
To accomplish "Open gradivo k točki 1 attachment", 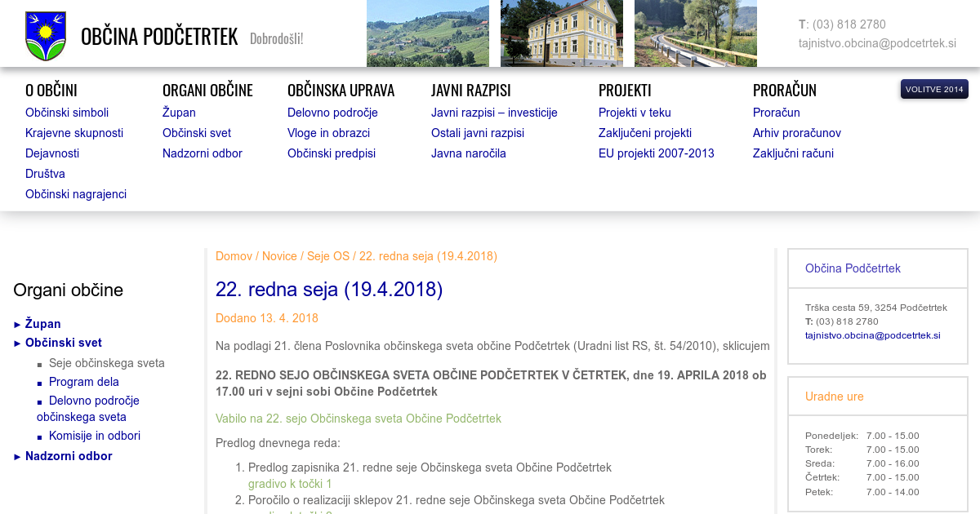I will coord(290,484).
